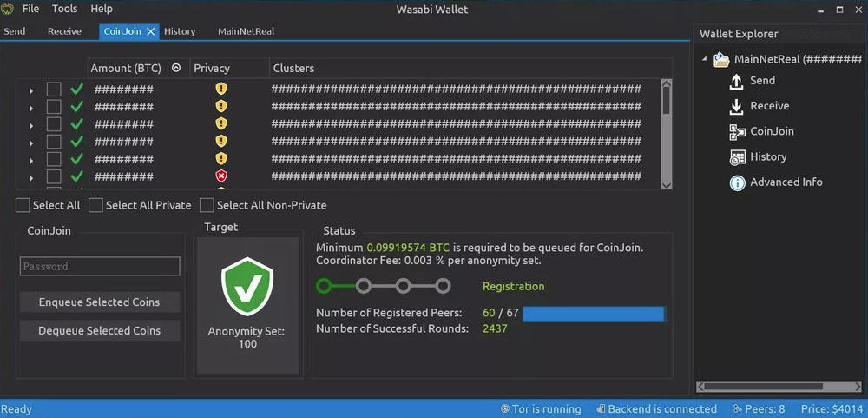Switch to the MainNetReal tab
868x418 pixels.
coord(246,31)
